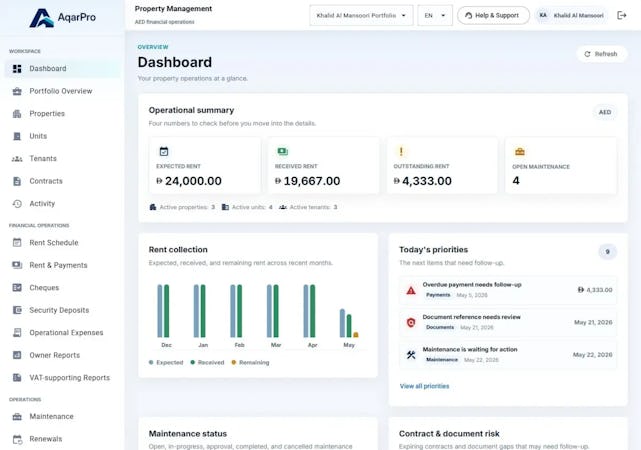The image size is (641, 450).
Task: Click the Owner Reports icon
Action: click(x=17, y=355)
